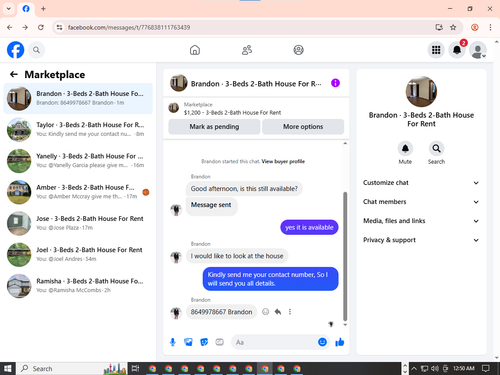Open the emoji picker in message box
Image resolution: width=500 pixels, height=375 pixels.
point(322,342)
